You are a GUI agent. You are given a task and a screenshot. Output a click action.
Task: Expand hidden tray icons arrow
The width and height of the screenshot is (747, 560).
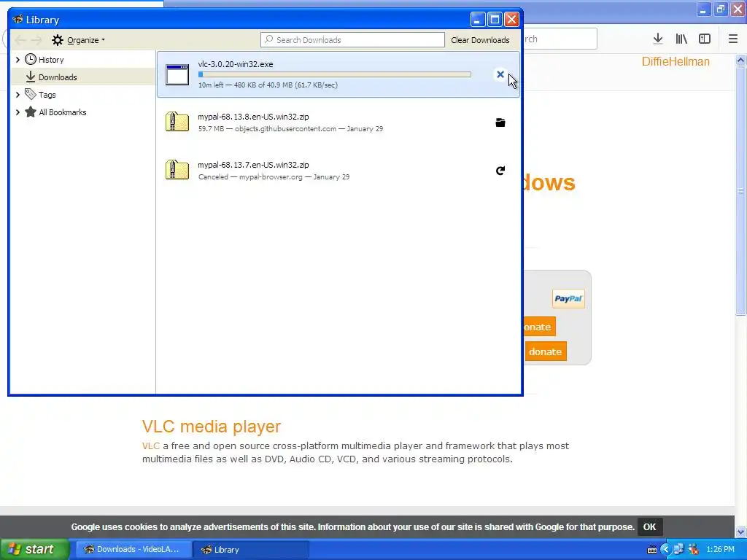click(665, 550)
